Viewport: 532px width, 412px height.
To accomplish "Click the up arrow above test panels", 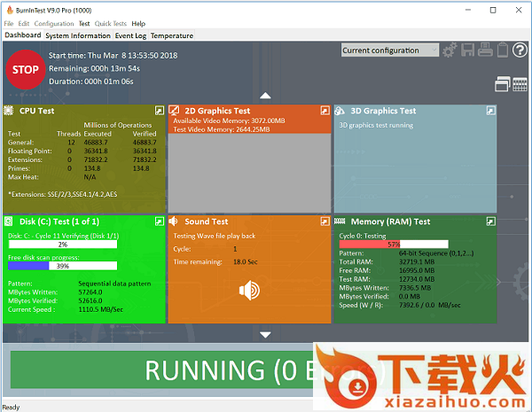I will click(x=264, y=95).
